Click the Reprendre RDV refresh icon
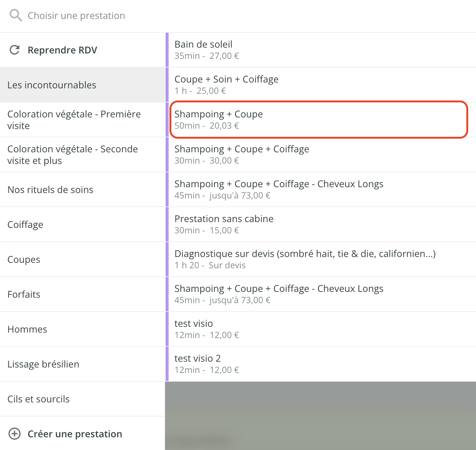The height and width of the screenshot is (450, 476). (15, 50)
